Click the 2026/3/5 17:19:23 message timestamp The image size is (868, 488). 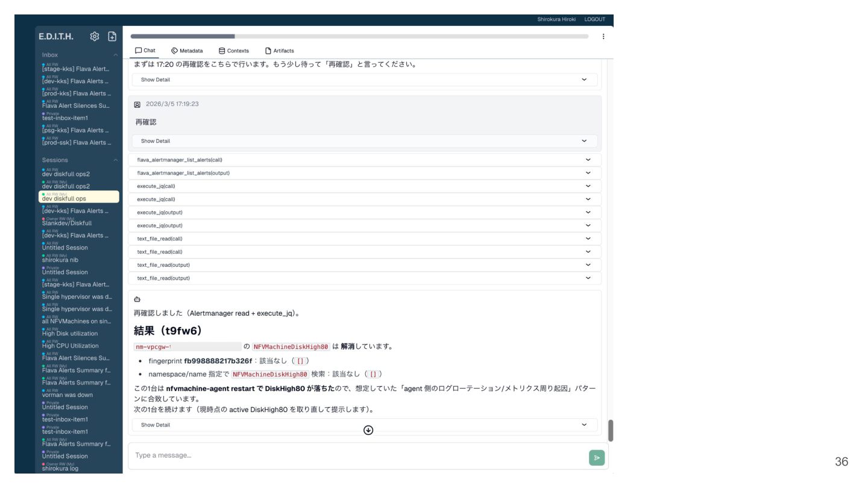click(172, 104)
